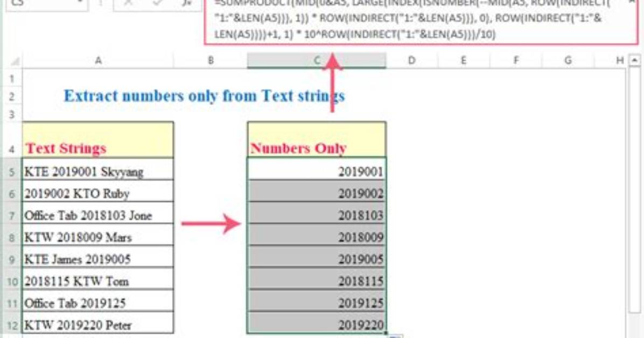Click the Select All corner triangle
This screenshot has height=338, width=644.
[x=14, y=61]
